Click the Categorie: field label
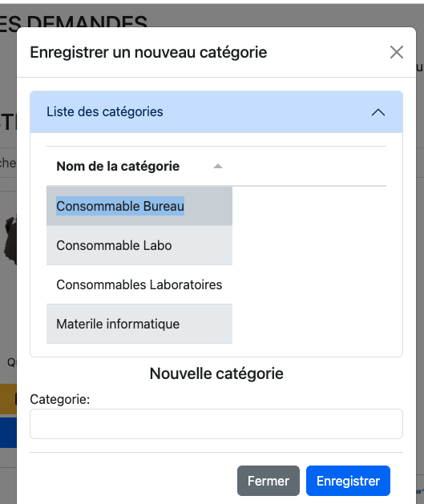This screenshot has width=424, height=504. click(60, 399)
